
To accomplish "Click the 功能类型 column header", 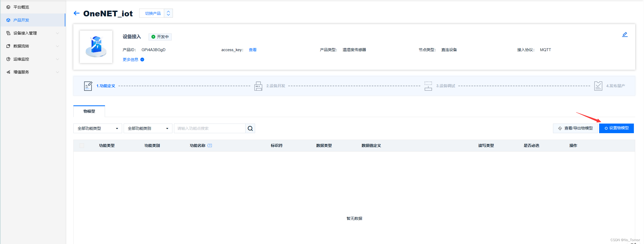I will [x=107, y=146].
